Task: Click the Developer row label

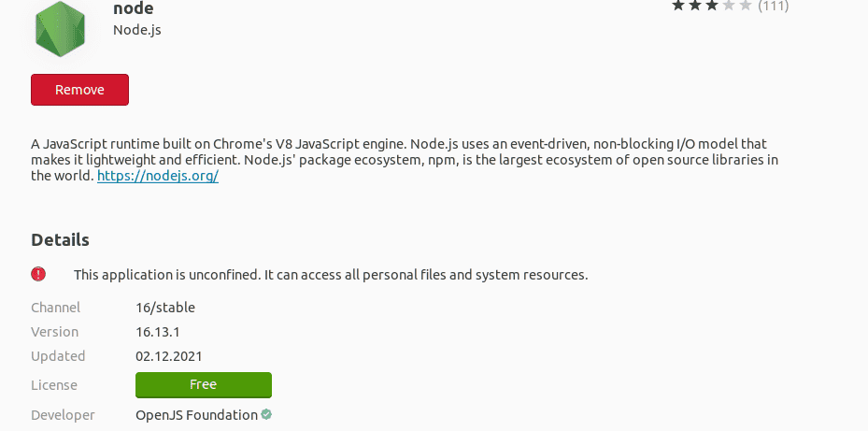Action: (63, 414)
